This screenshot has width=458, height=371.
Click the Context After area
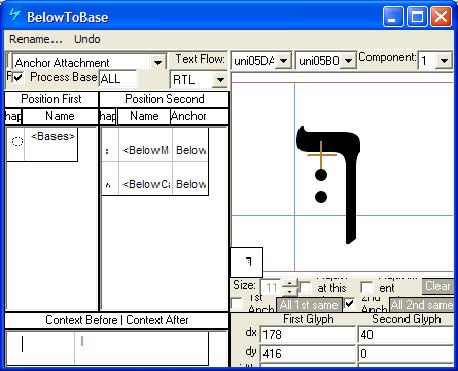[x=141, y=348]
